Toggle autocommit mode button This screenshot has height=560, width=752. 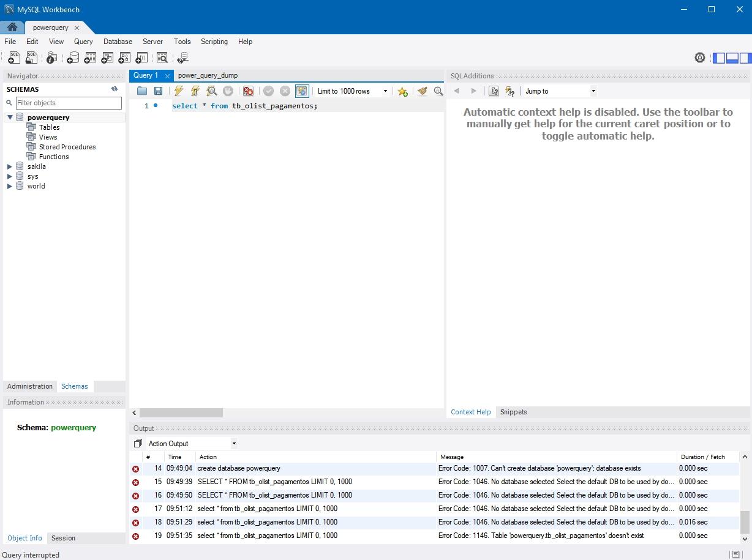302,91
